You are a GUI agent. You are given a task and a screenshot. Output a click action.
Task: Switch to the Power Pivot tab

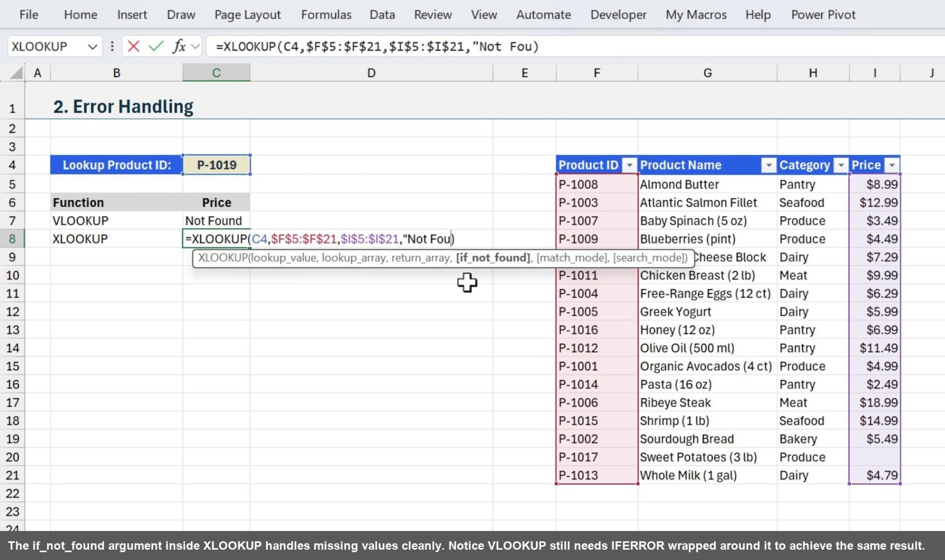pos(823,15)
